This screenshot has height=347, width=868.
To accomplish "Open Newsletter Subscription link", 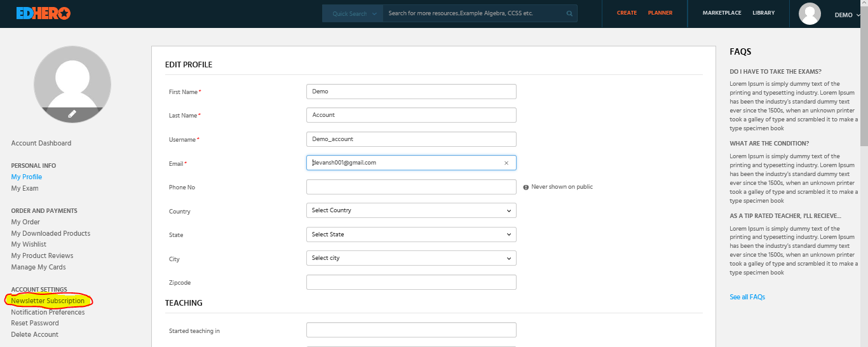I will pyautogui.click(x=48, y=301).
